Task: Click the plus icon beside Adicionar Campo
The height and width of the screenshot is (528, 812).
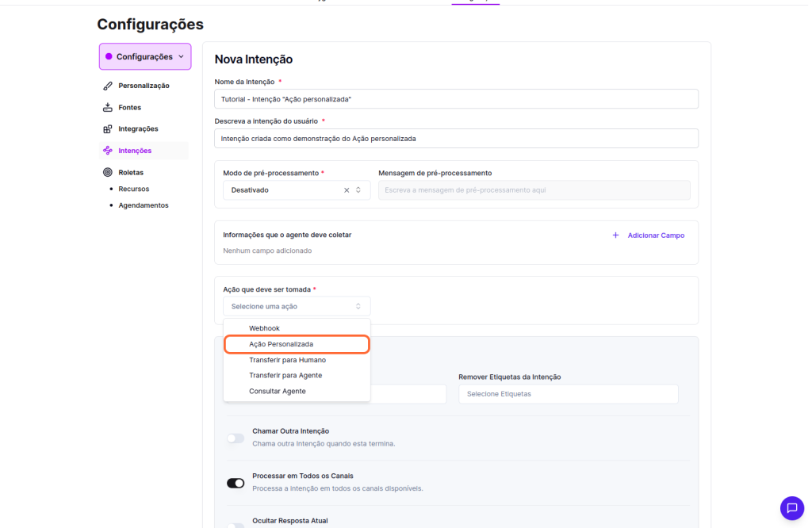Action: (x=615, y=235)
